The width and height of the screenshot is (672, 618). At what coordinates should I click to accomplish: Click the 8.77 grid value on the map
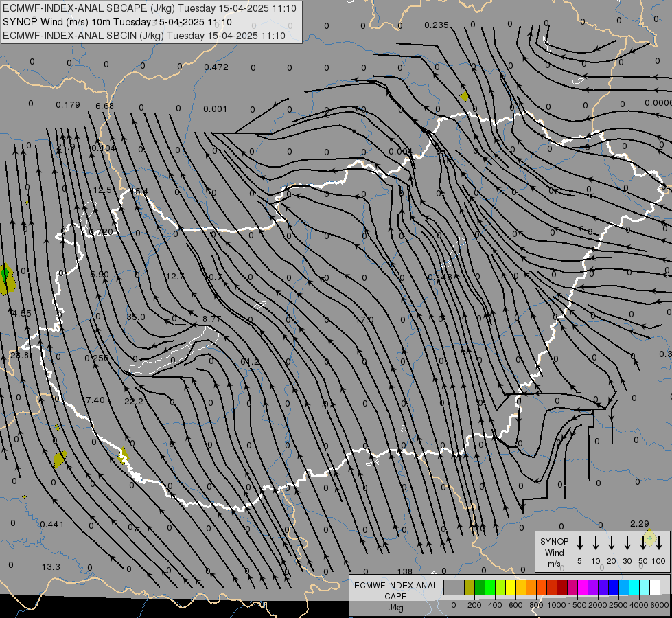pos(211,319)
